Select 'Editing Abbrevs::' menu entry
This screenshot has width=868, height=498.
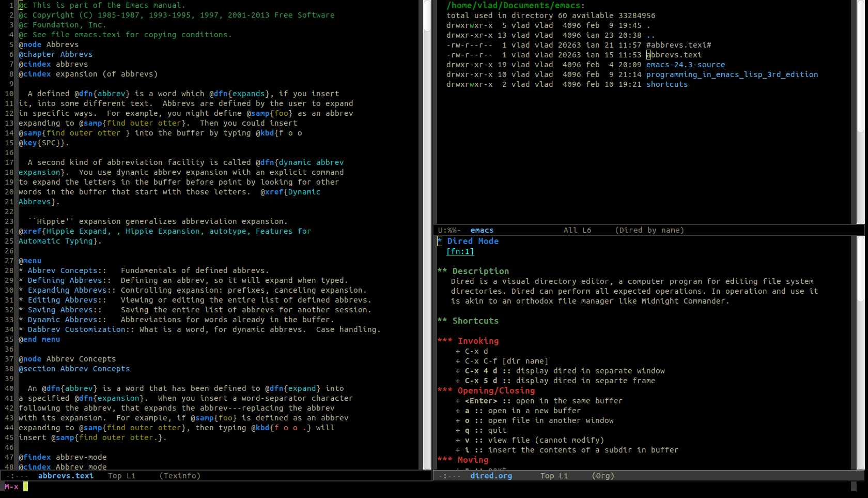[67, 300]
